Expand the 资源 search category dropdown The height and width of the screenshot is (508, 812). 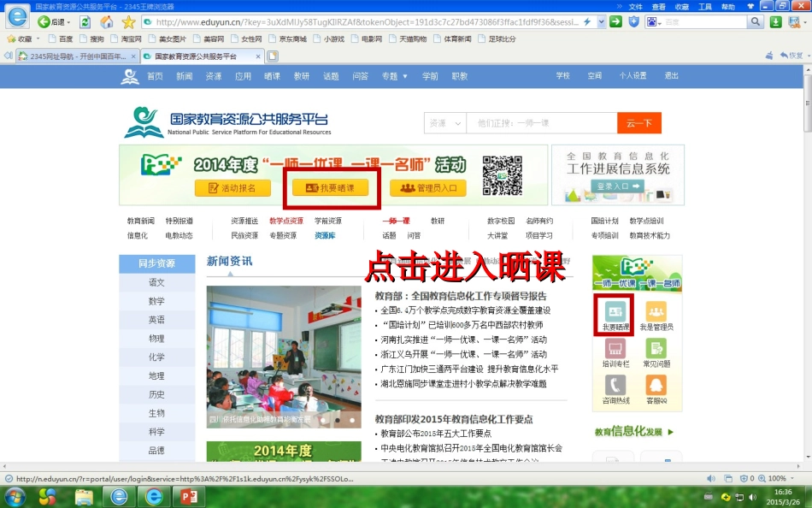pos(444,123)
